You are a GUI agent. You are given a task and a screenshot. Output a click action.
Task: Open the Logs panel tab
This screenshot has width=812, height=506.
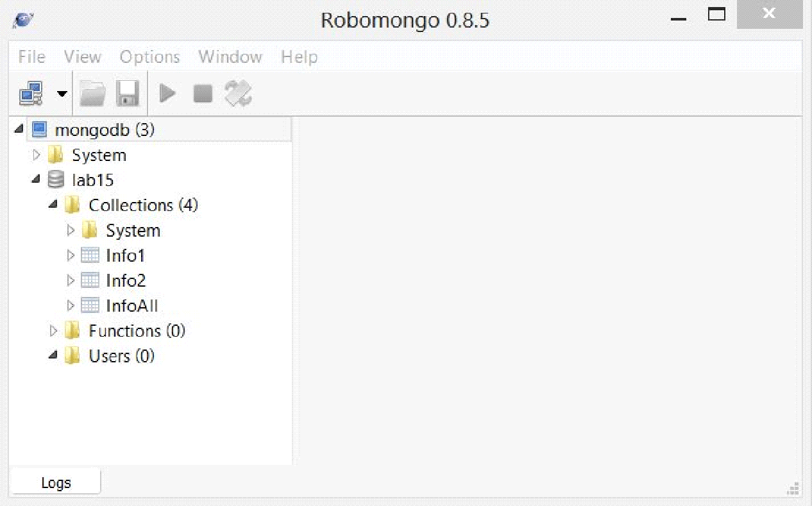pyautogui.click(x=56, y=482)
